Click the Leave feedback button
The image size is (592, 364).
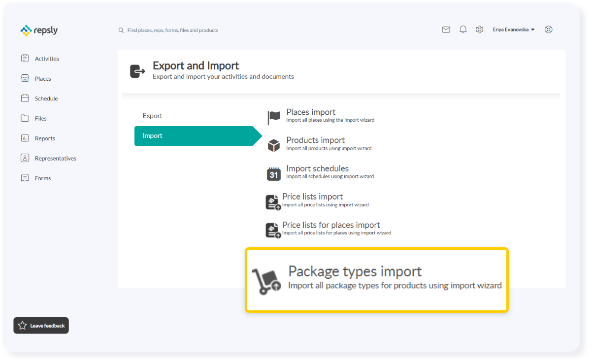tap(41, 325)
